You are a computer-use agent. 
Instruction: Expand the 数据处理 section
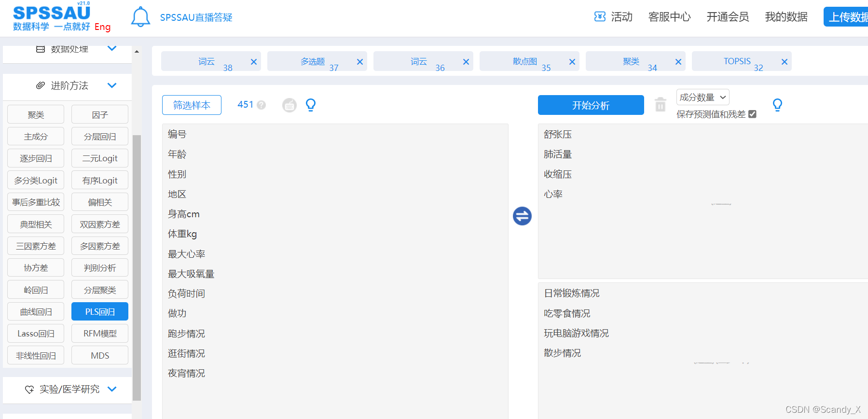[112, 49]
